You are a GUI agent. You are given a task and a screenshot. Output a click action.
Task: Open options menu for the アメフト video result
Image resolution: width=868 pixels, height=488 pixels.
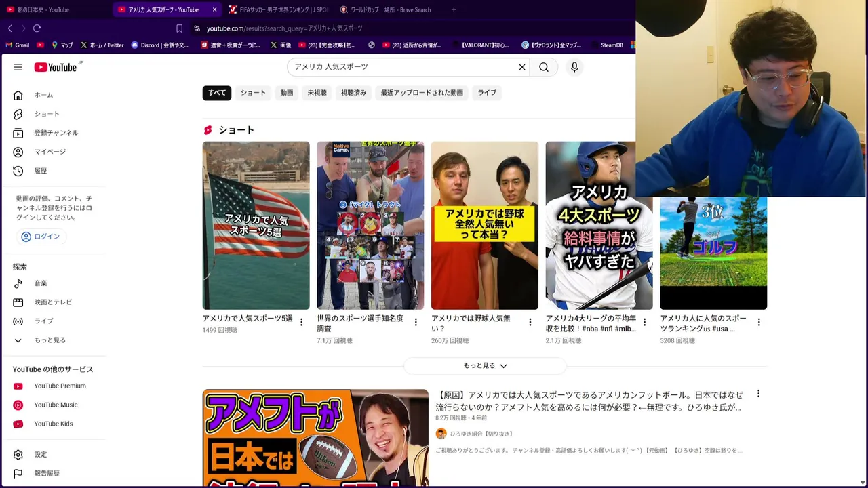point(758,394)
